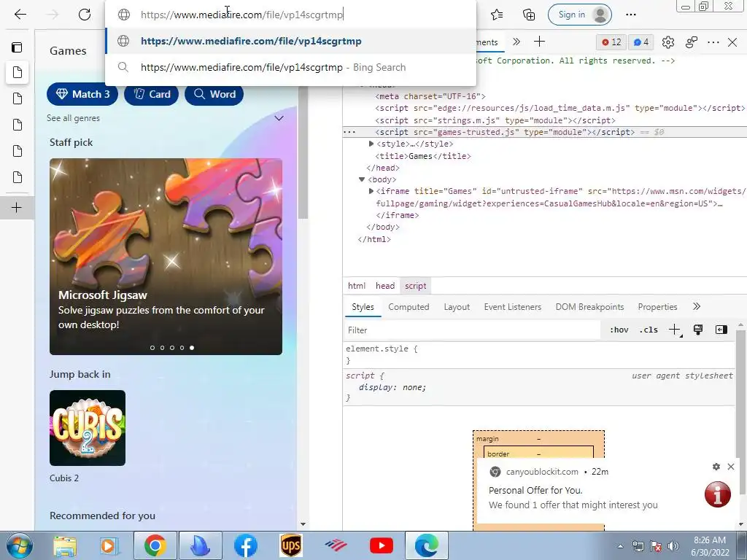
Task: Open Google Chrome from the taskbar
Action: tap(155, 545)
